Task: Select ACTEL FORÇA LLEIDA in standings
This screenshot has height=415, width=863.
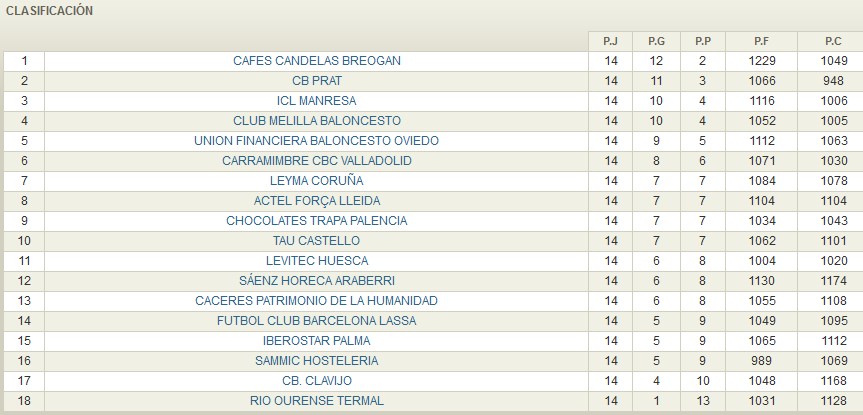Action: (316, 201)
